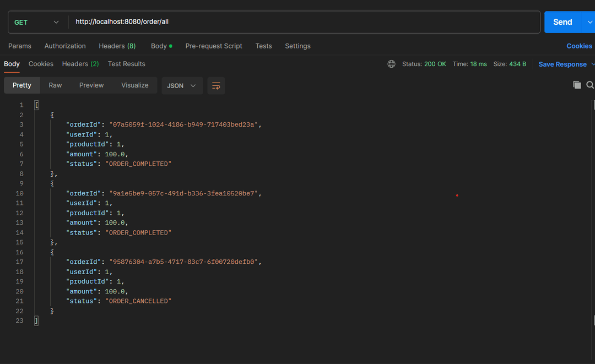This screenshot has width=595, height=364.
Task: Open the Pre-request Script tab
Action: [x=214, y=46]
